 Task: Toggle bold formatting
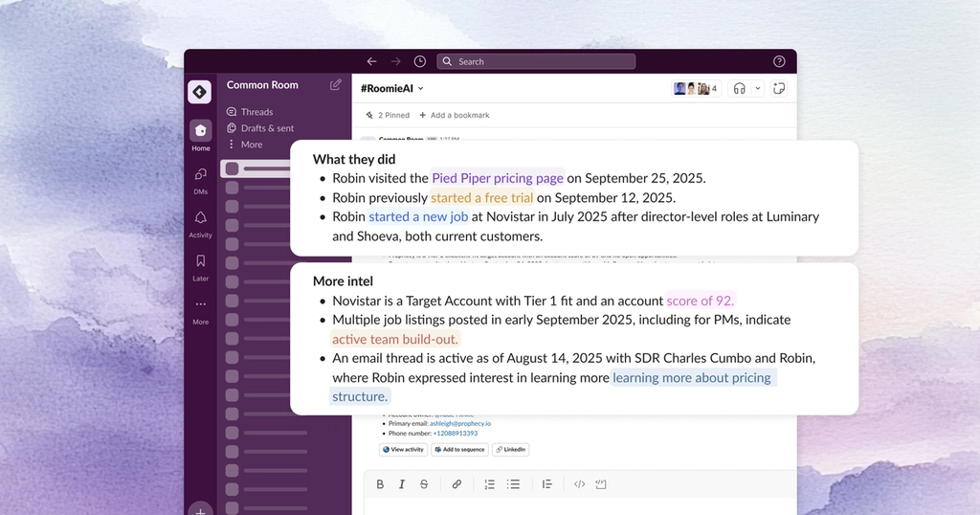pos(380,484)
